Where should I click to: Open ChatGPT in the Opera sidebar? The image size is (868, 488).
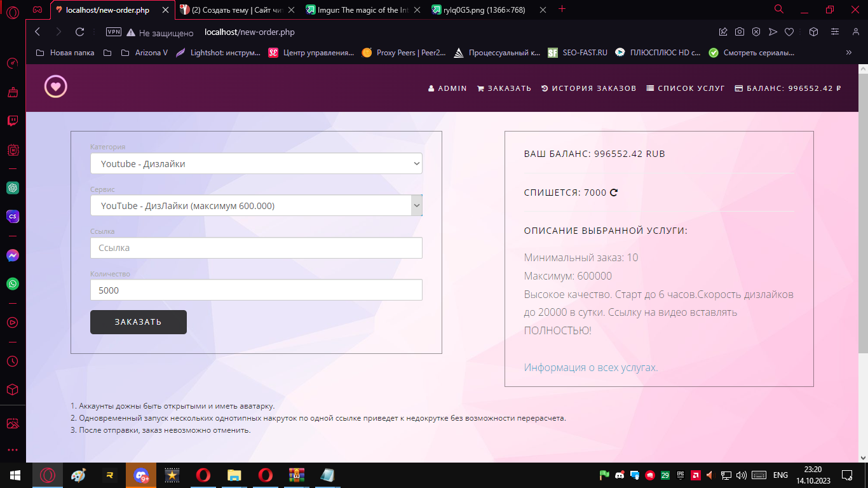[x=13, y=187]
